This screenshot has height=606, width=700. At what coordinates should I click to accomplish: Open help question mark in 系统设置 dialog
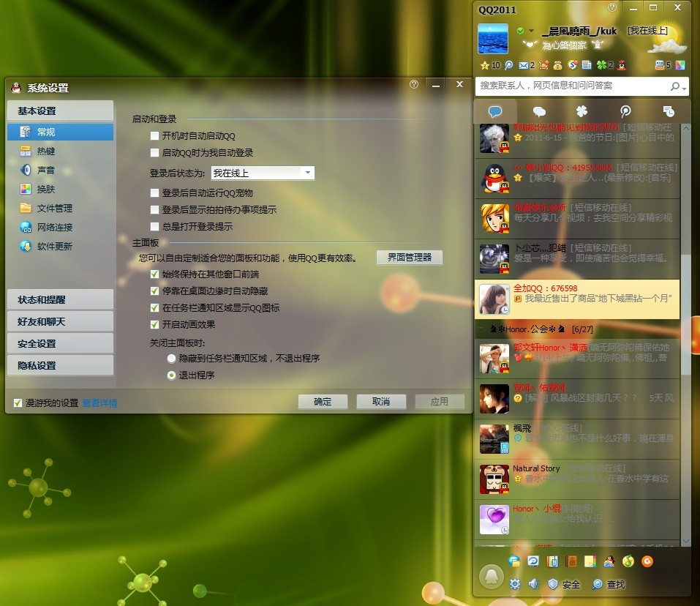[414, 84]
